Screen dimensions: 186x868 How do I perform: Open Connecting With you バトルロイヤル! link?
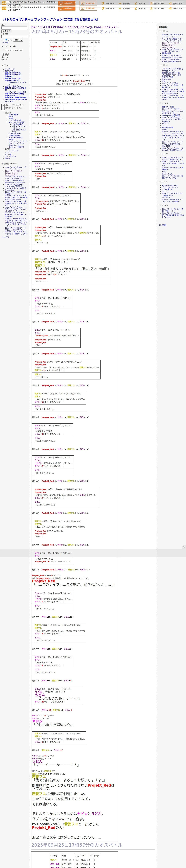click(16, 100)
